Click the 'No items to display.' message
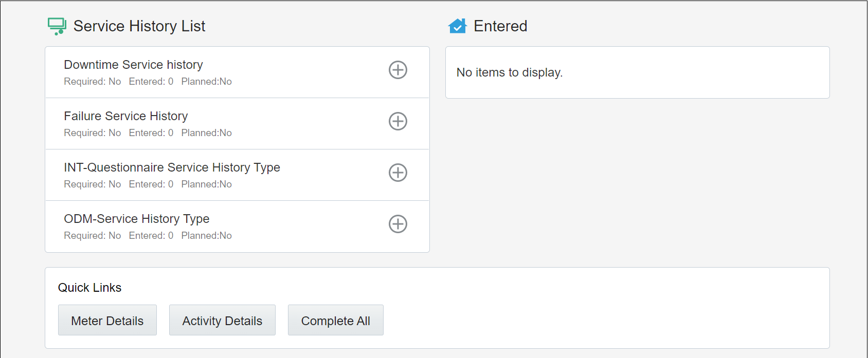The image size is (868, 358). (509, 72)
